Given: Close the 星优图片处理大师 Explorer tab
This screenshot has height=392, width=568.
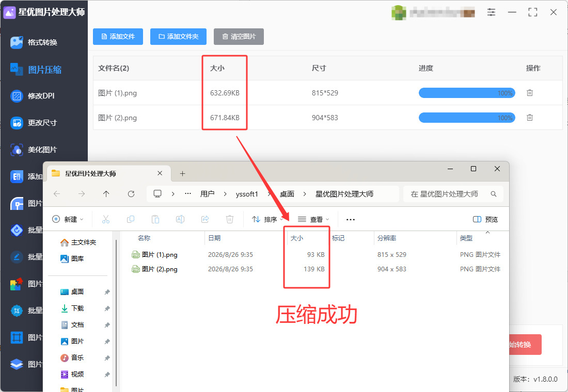Looking at the screenshot, I should point(160,173).
